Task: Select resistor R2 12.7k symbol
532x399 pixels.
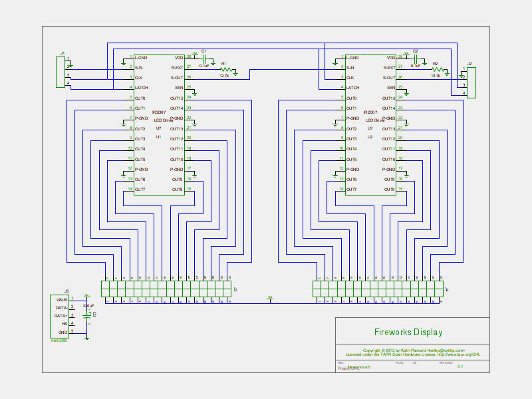Action: [438, 69]
